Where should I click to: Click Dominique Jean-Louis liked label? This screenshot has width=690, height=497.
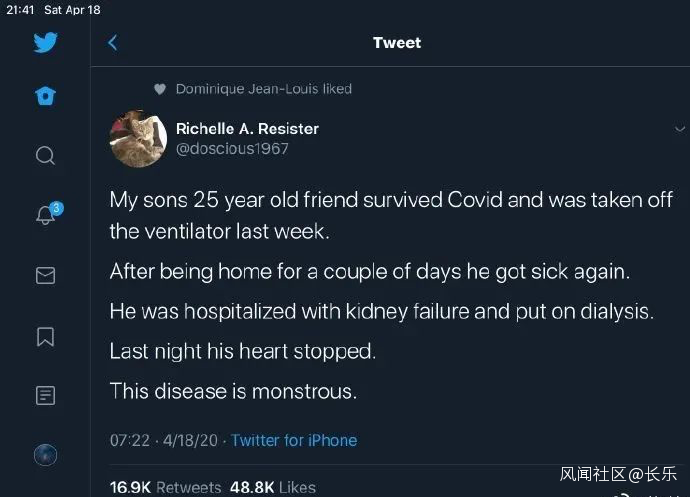coord(263,89)
